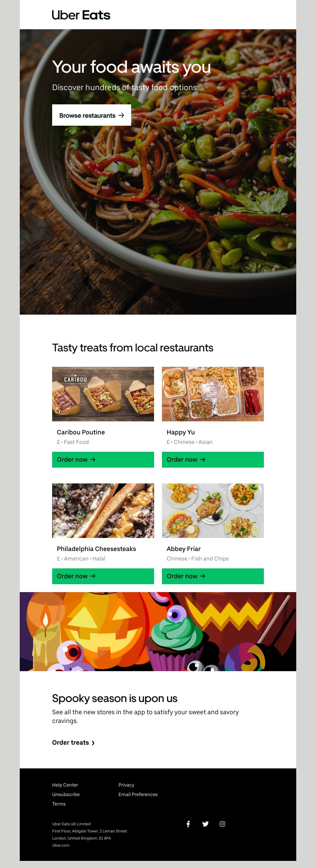Open the Help Center link
This screenshot has height=868, width=316.
point(65,785)
